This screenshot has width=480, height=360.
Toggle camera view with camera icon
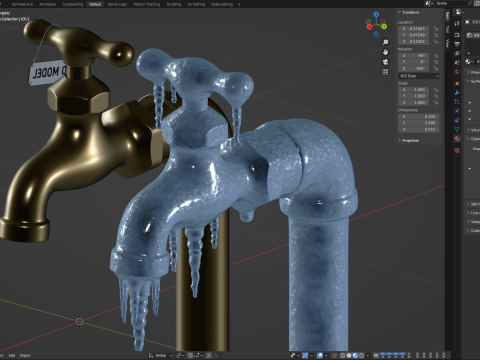(x=385, y=62)
